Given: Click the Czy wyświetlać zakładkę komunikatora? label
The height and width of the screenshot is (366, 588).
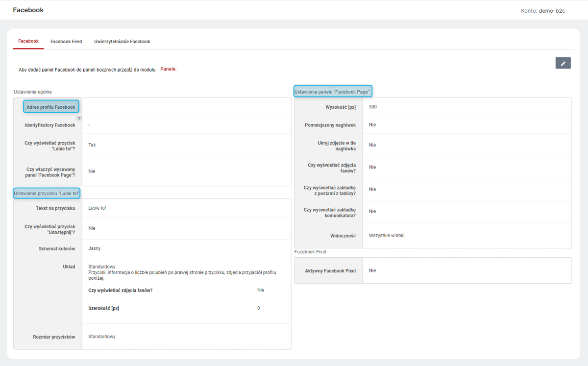Looking at the screenshot, I should click(x=330, y=213).
